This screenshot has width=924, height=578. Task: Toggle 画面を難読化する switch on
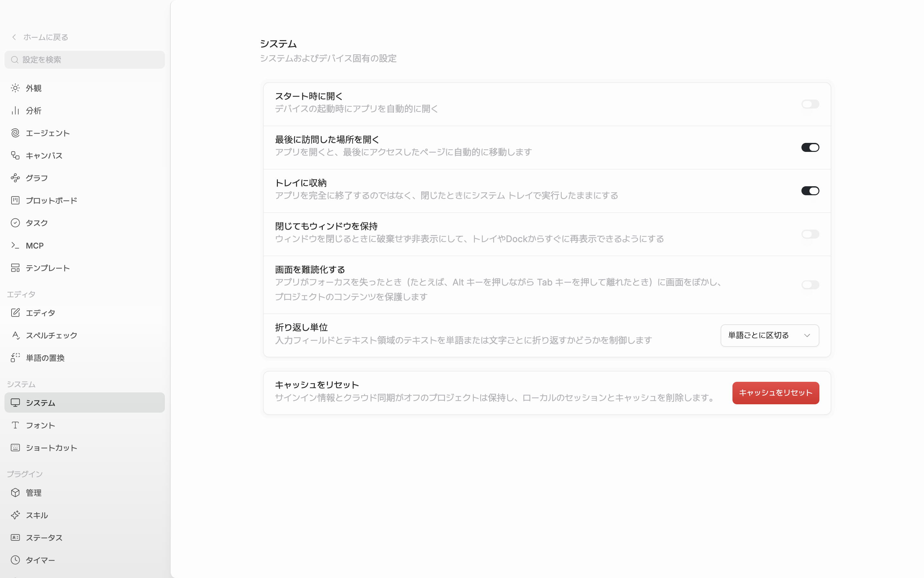[x=810, y=285]
